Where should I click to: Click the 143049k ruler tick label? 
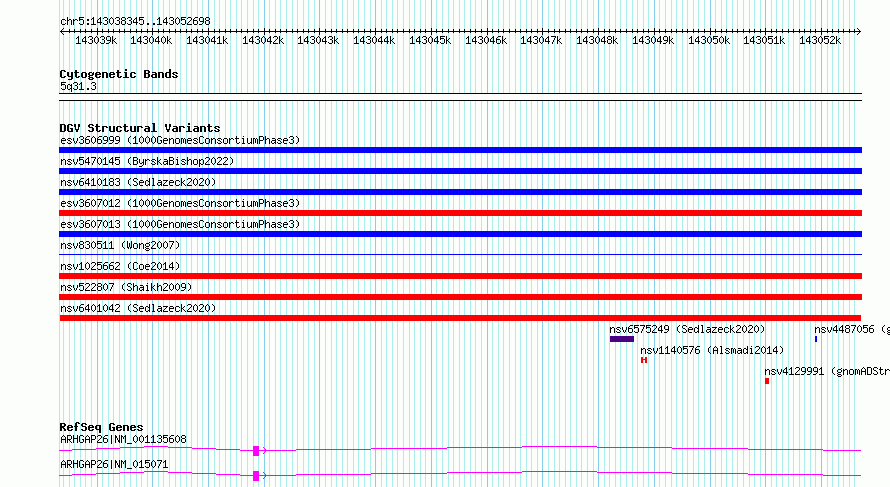tap(653, 40)
